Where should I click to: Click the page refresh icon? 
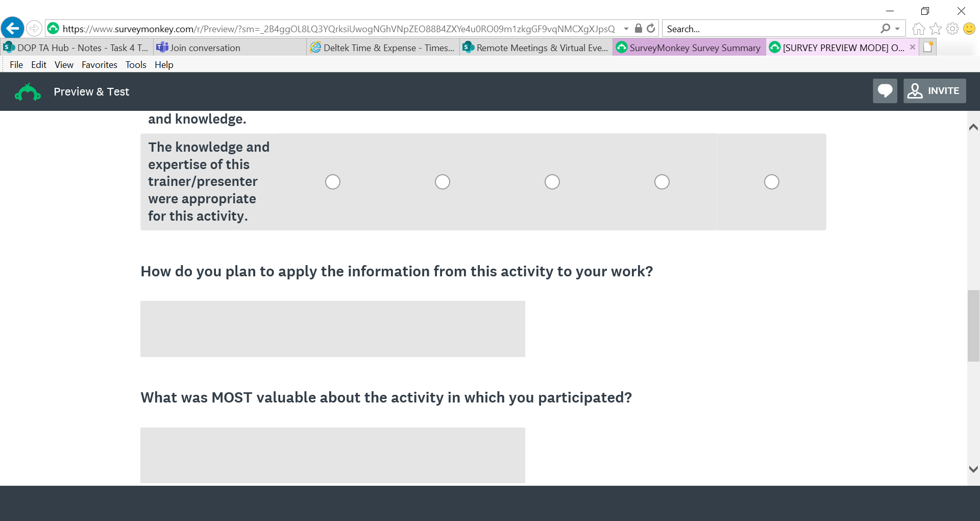[x=651, y=29]
